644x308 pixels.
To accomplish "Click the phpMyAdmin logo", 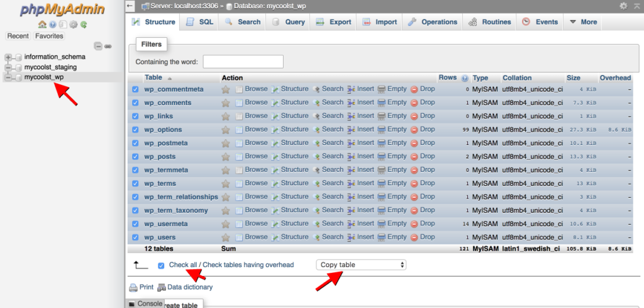I will (x=62, y=10).
